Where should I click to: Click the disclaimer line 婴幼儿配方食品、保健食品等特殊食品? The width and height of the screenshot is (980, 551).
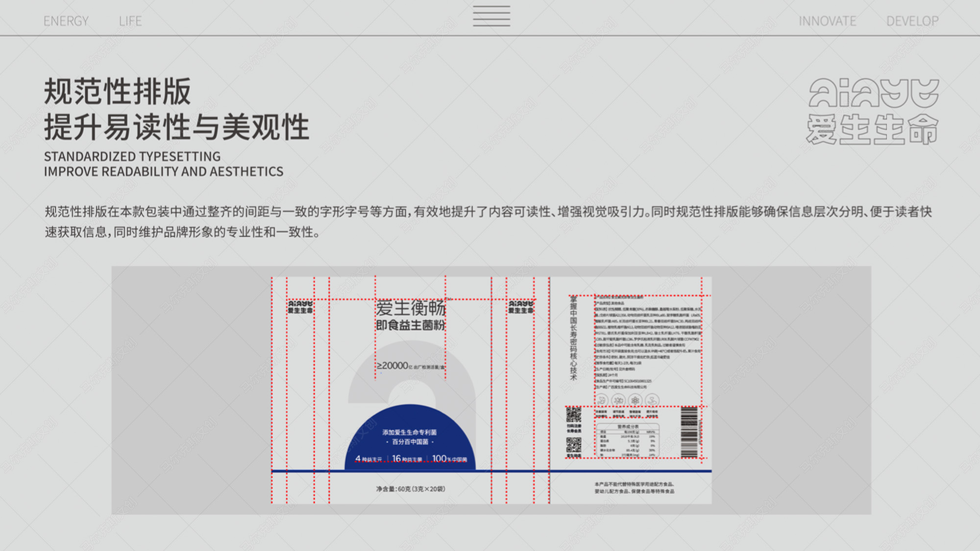pyautogui.click(x=635, y=491)
